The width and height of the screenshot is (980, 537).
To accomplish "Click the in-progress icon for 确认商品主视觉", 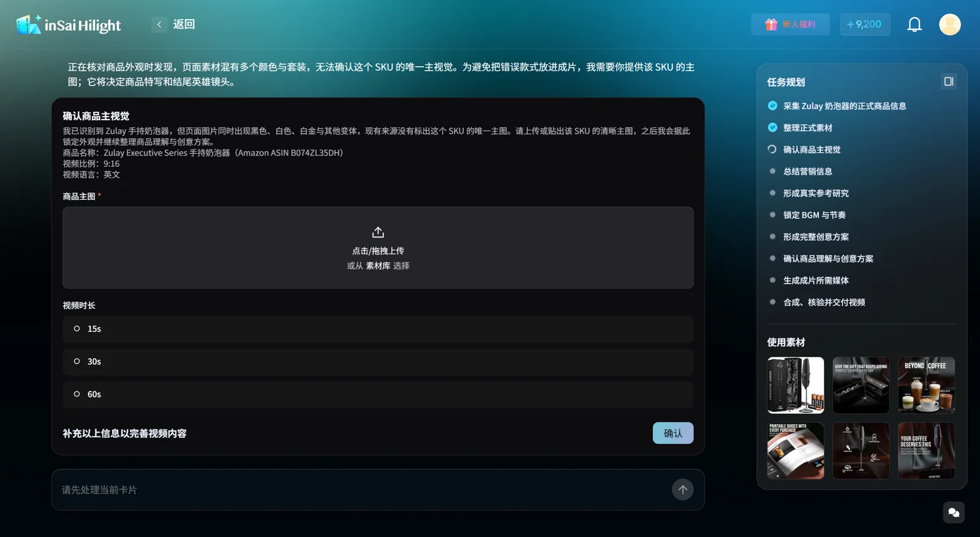I will click(772, 149).
